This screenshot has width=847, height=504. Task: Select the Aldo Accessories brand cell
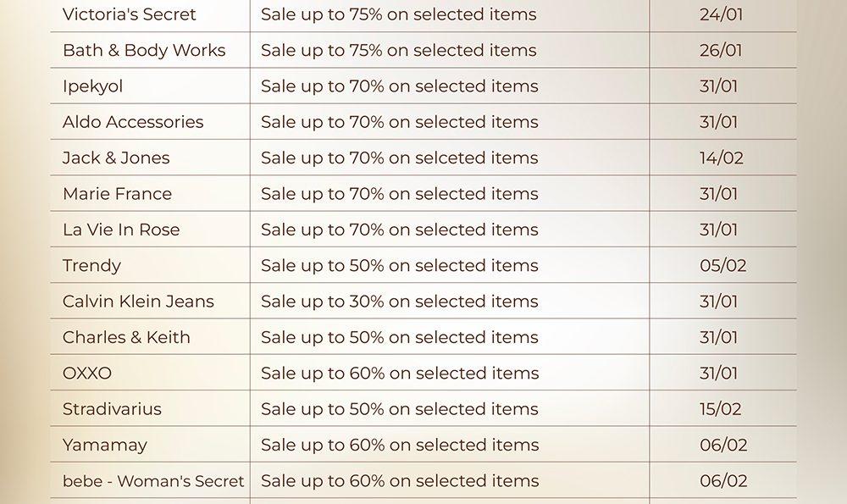[133, 122]
